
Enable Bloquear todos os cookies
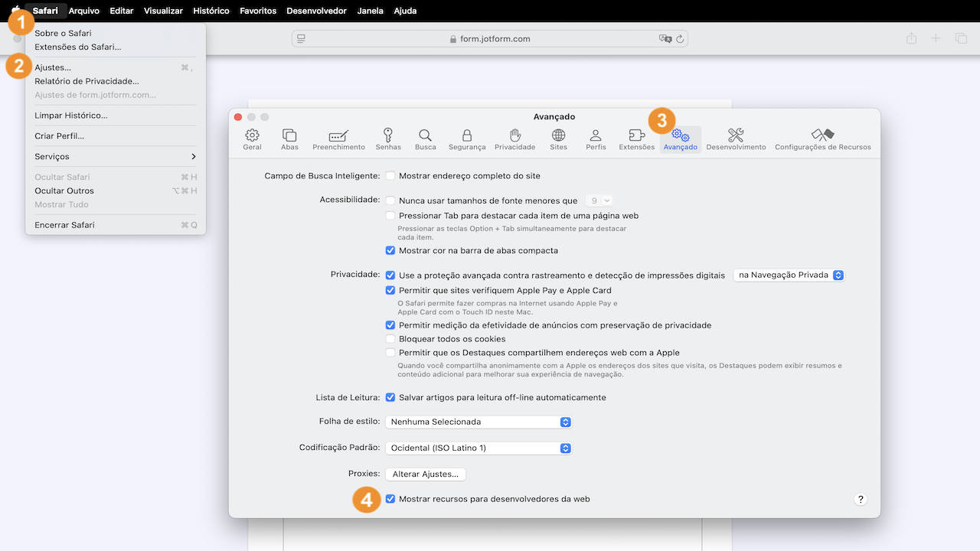pyautogui.click(x=390, y=339)
